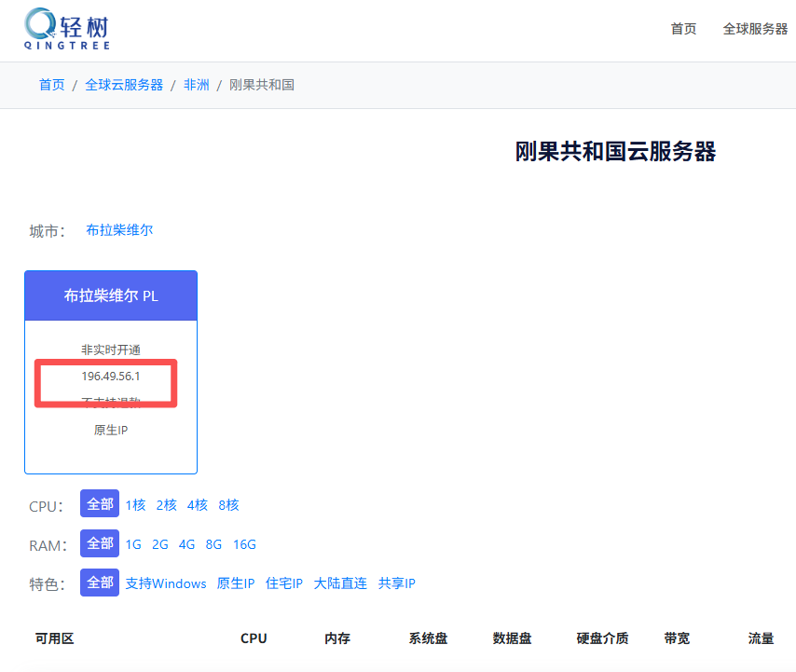Select city 布拉柴维尔 link
The width and height of the screenshot is (796, 672).
(119, 230)
